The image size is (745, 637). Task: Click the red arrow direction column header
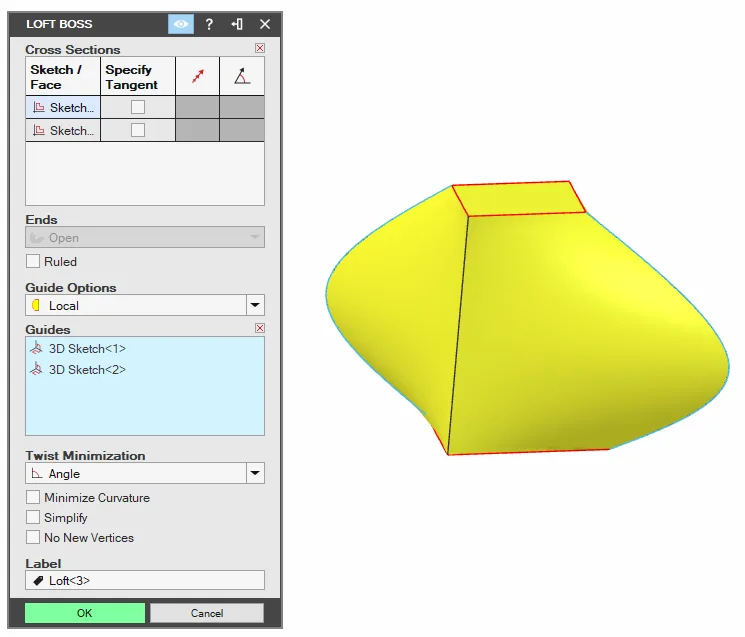pyautogui.click(x=198, y=76)
